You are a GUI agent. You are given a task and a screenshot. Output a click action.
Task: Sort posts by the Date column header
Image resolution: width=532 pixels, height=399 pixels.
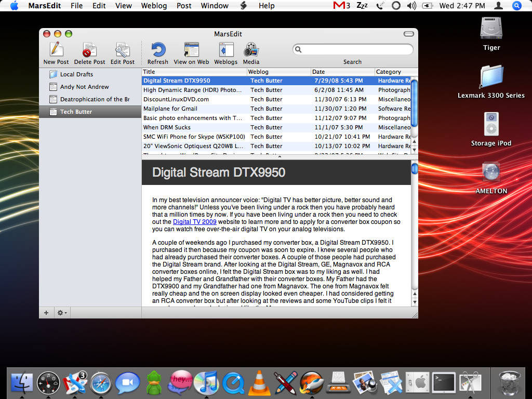tap(343, 72)
